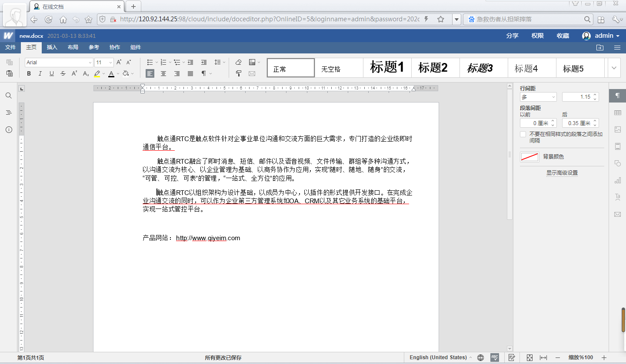Click the strikethrough formatting icon
This screenshot has width=626, height=364.
click(63, 74)
